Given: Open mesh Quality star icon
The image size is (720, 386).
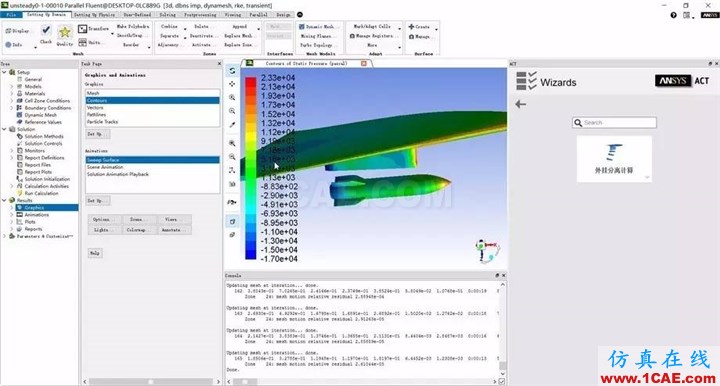Looking at the screenshot, I should click(65, 32).
